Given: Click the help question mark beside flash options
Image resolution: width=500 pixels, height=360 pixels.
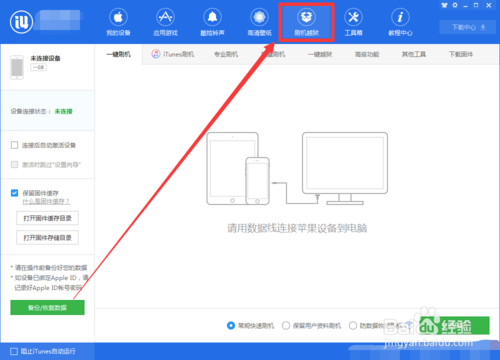Looking at the screenshot, I should pyautogui.click(x=409, y=325).
